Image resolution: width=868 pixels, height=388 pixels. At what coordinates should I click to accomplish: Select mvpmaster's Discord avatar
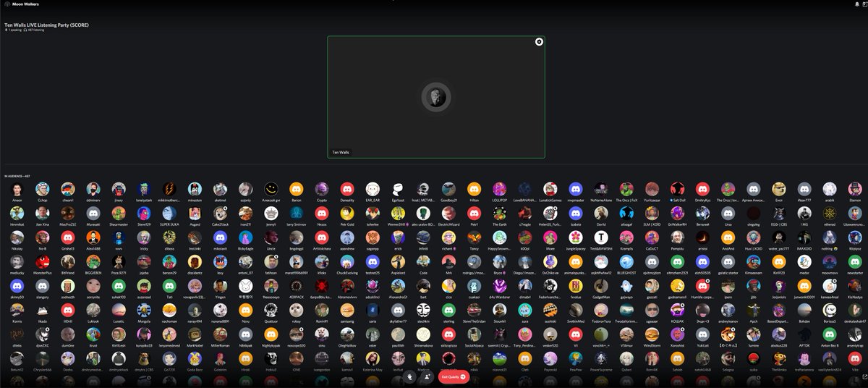tap(576, 189)
